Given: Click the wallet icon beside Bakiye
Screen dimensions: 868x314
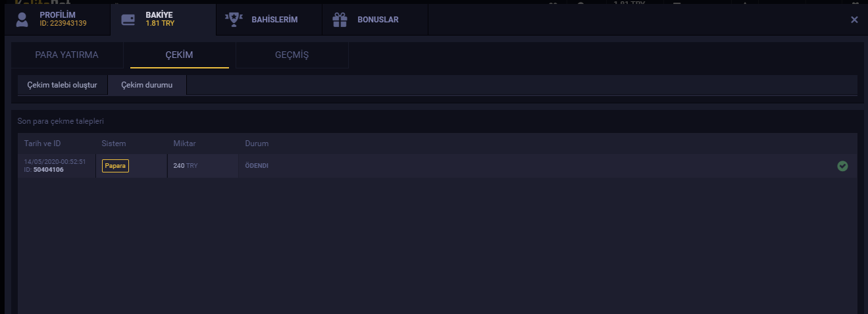Looking at the screenshot, I should coord(128,20).
